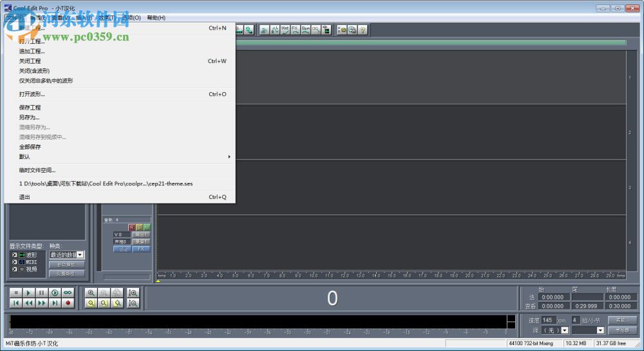
Task: Toggle red R record-arm on track 4
Action: point(131,227)
